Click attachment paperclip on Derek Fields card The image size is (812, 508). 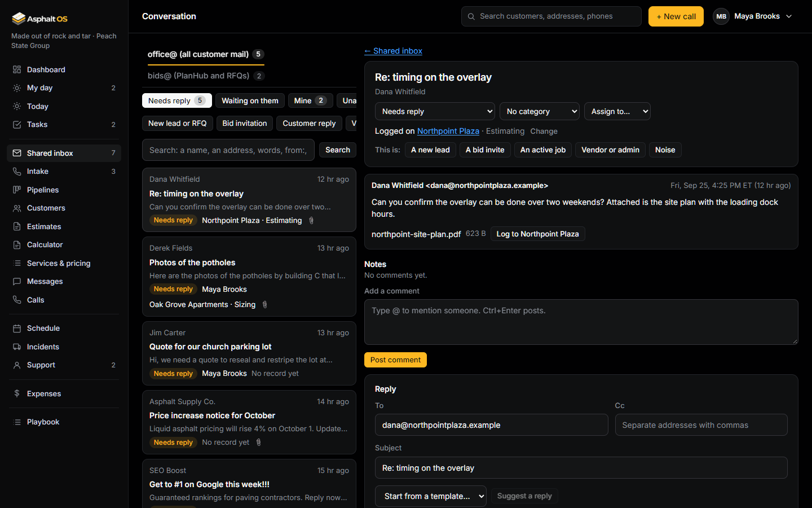[x=264, y=305]
